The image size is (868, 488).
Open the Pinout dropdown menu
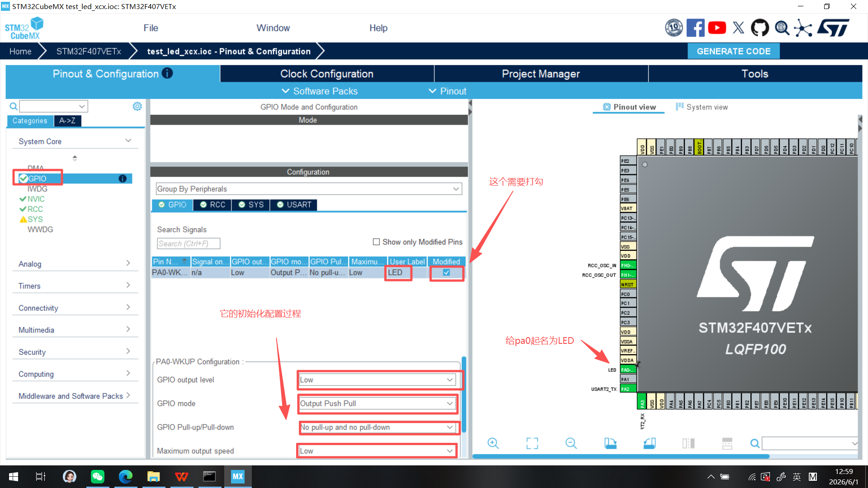click(x=448, y=91)
